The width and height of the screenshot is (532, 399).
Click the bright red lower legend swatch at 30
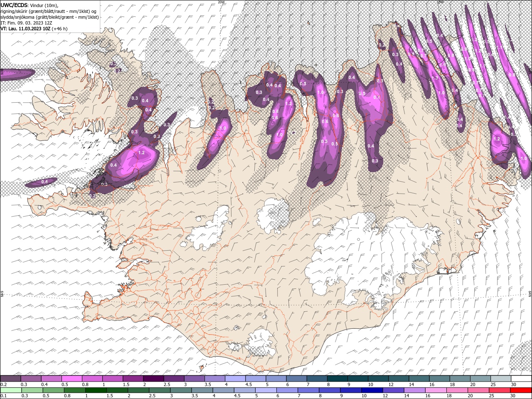(x=521, y=390)
